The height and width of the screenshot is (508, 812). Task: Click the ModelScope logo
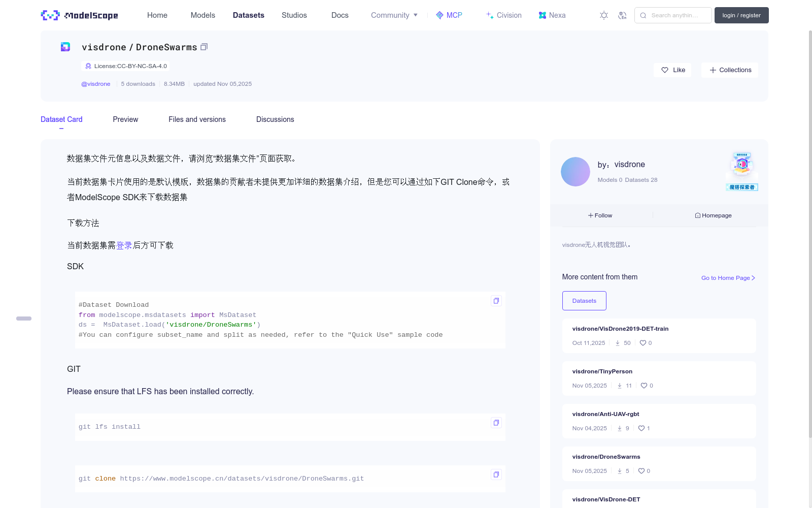tap(80, 15)
